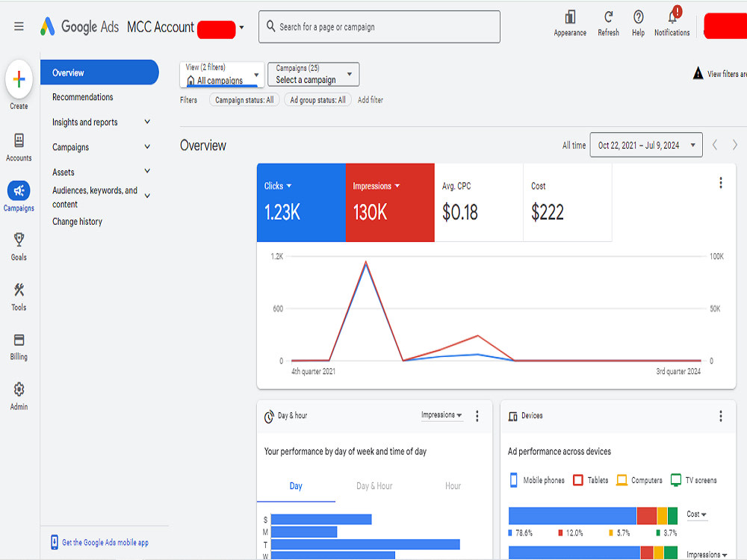This screenshot has height=560, width=747.
Task: Open Day & hour Impressions dropdown
Action: coord(441,414)
